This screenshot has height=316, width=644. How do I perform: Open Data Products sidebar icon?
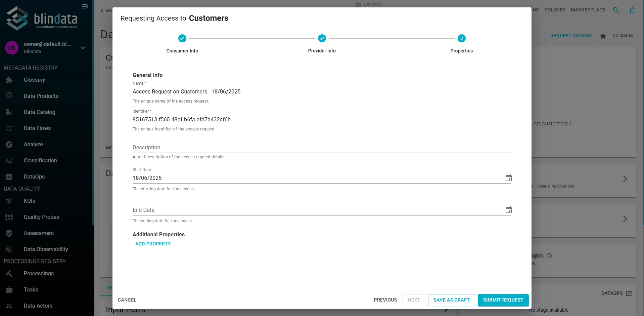[9, 96]
